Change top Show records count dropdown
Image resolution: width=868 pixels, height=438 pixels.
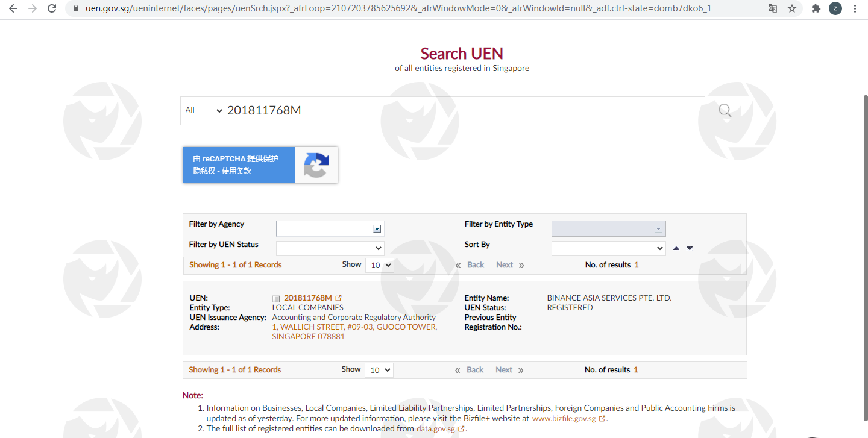pyautogui.click(x=379, y=265)
